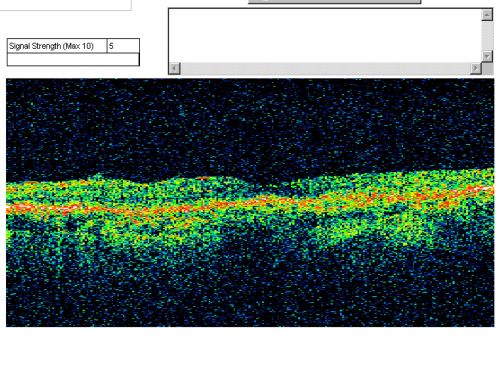Click the horizontal scroll left arrow
This screenshot has height=384, width=500.
pyautogui.click(x=175, y=68)
